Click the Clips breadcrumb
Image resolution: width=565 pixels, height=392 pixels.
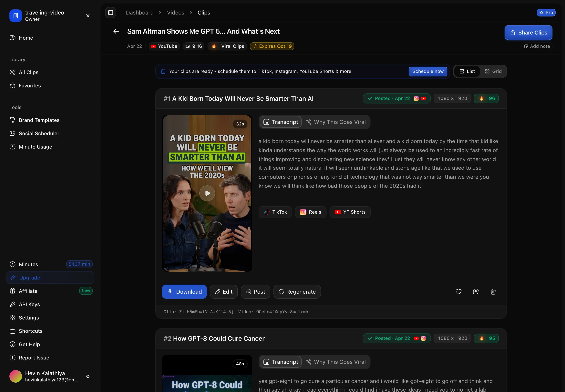tap(204, 13)
